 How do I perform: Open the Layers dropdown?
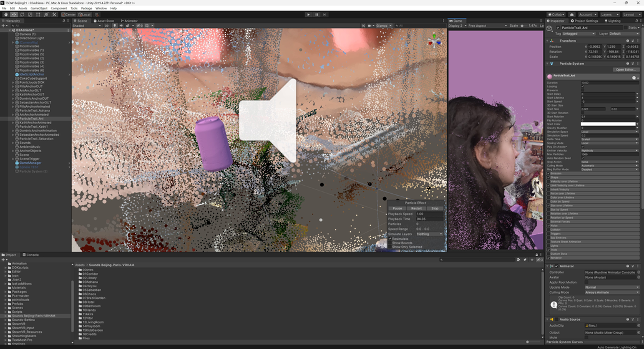coord(608,14)
